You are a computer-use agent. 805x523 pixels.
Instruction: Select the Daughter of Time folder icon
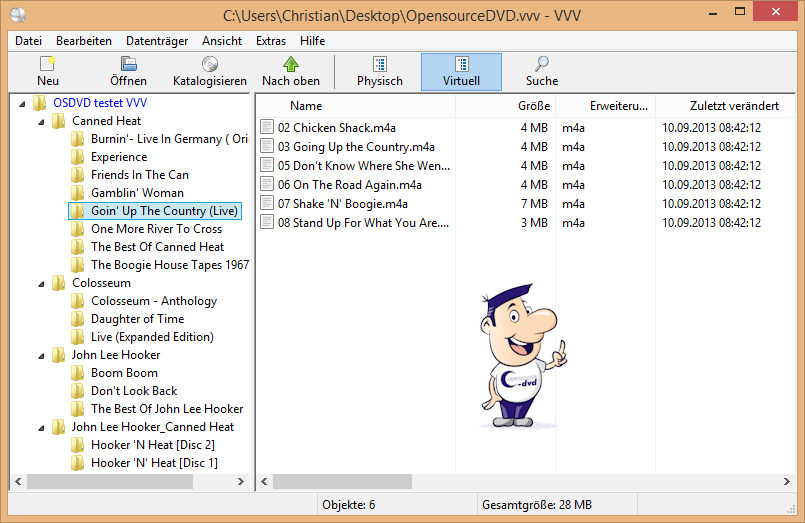(77, 319)
